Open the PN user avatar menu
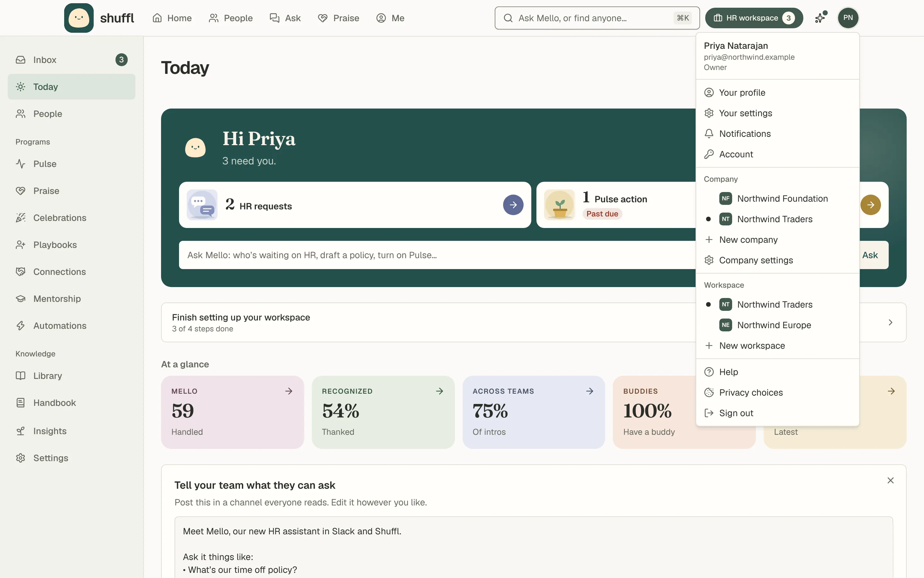The image size is (924, 578). click(x=848, y=18)
